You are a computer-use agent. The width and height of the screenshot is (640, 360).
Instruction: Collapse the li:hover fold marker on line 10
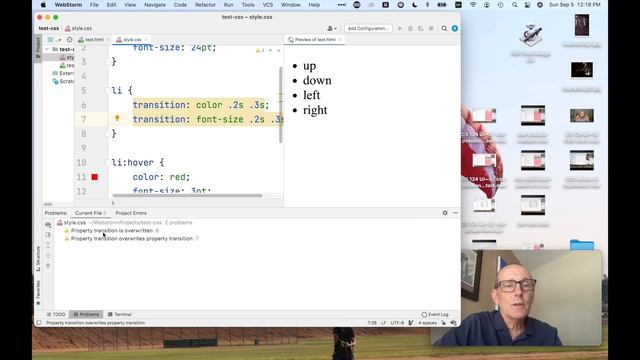click(109, 162)
